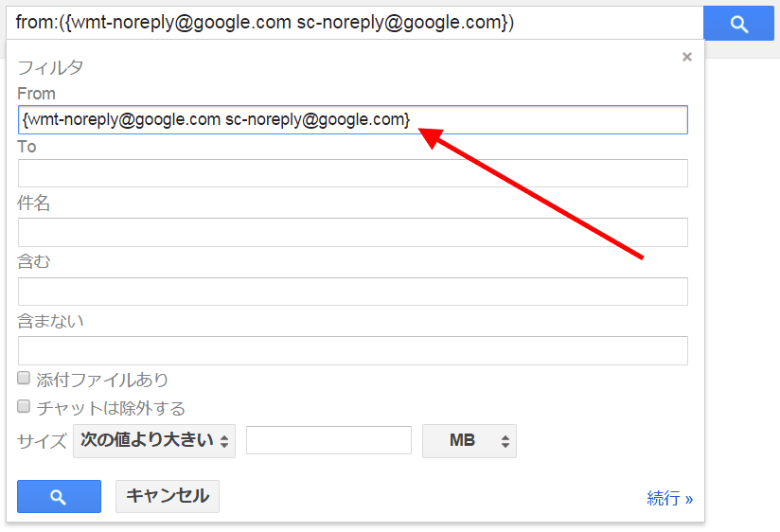Open the MB size unit dropdown
This screenshot has height=532, width=780.
[x=470, y=440]
